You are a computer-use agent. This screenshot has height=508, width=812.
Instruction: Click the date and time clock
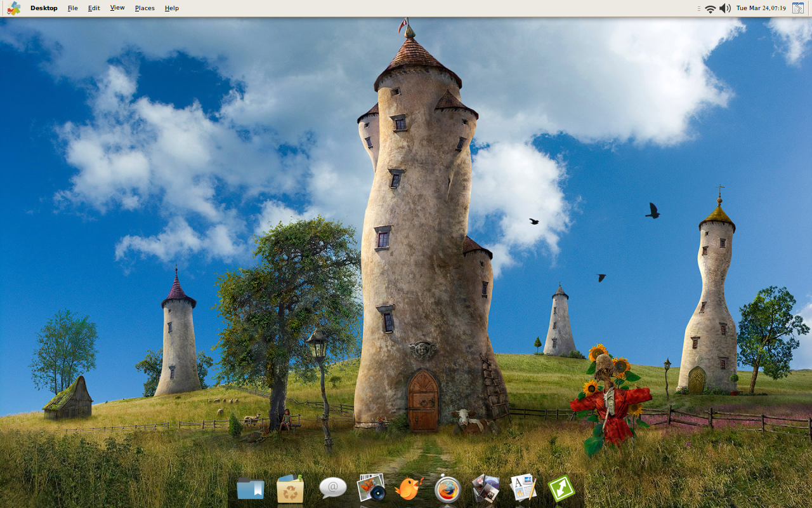pyautogui.click(x=761, y=8)
